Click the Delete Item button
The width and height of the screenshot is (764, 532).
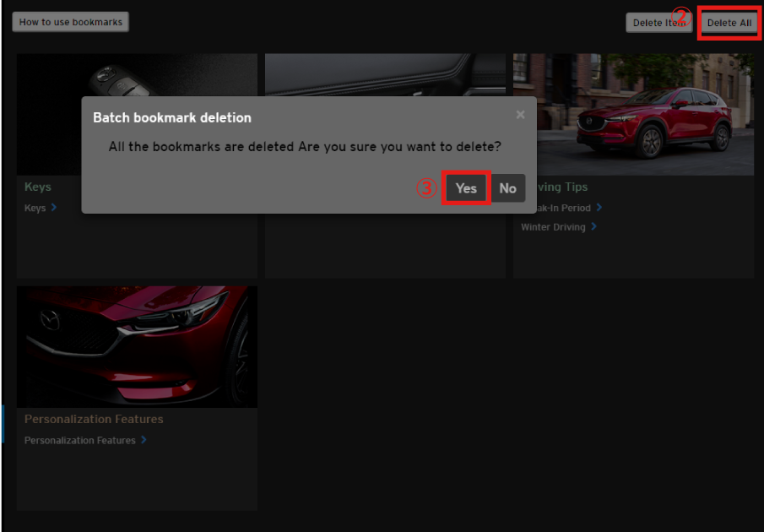659,23
